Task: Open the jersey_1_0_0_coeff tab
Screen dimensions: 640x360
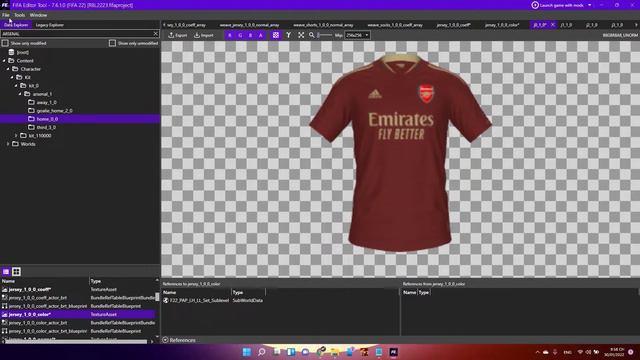Action: tap(453, 25)
